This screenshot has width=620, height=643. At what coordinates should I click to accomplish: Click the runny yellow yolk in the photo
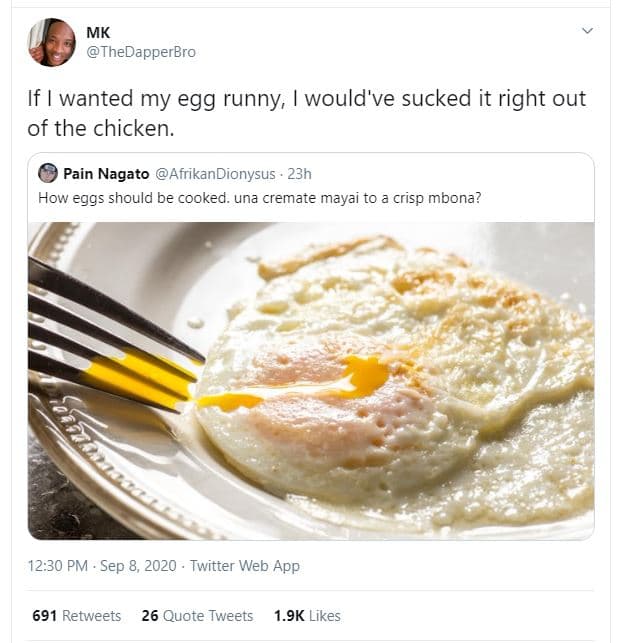click(x=363, y=377)
